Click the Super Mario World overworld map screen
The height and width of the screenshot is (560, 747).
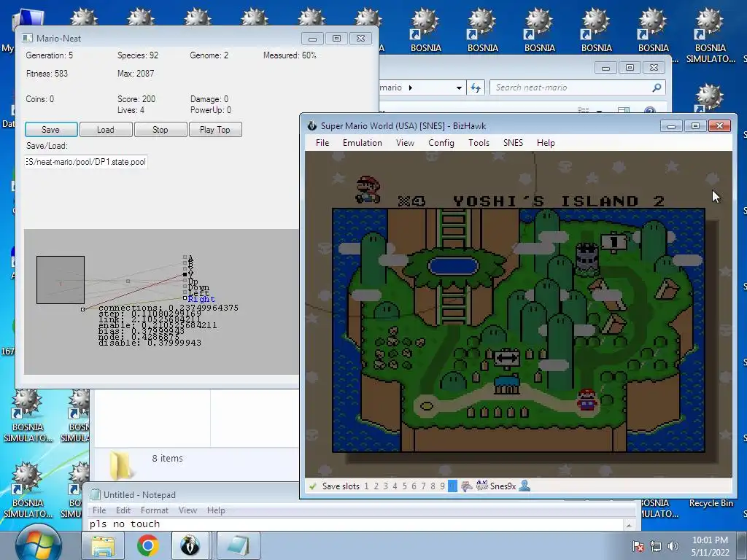[x=519, y=314]
